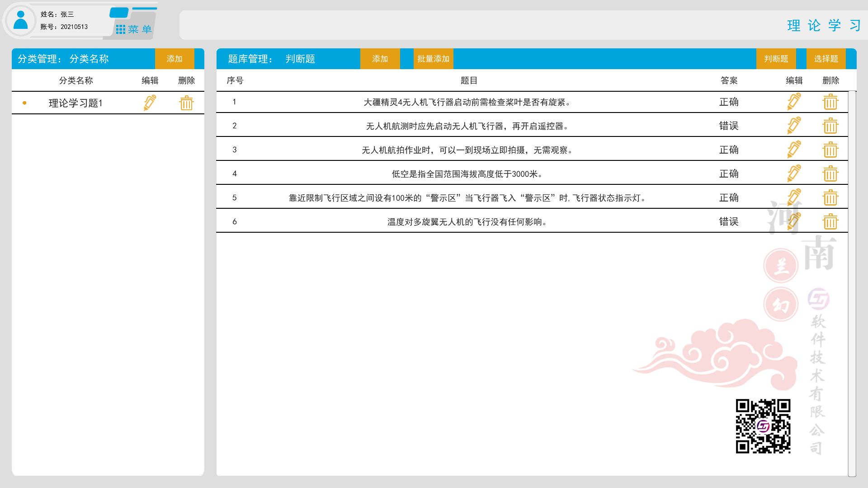Screen dimensions: 868x488
Task: Delete question 2 using the trash icon
Action: tap(831, 126)
